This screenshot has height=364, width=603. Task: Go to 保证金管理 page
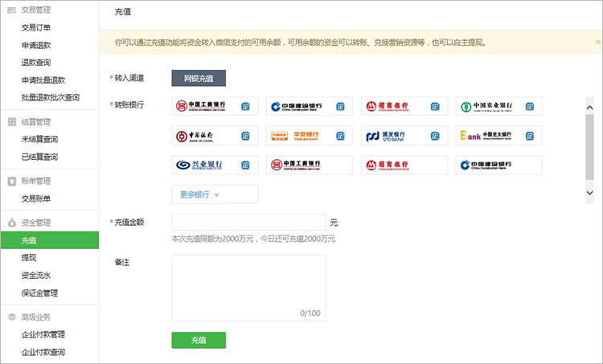coord(39,293)
